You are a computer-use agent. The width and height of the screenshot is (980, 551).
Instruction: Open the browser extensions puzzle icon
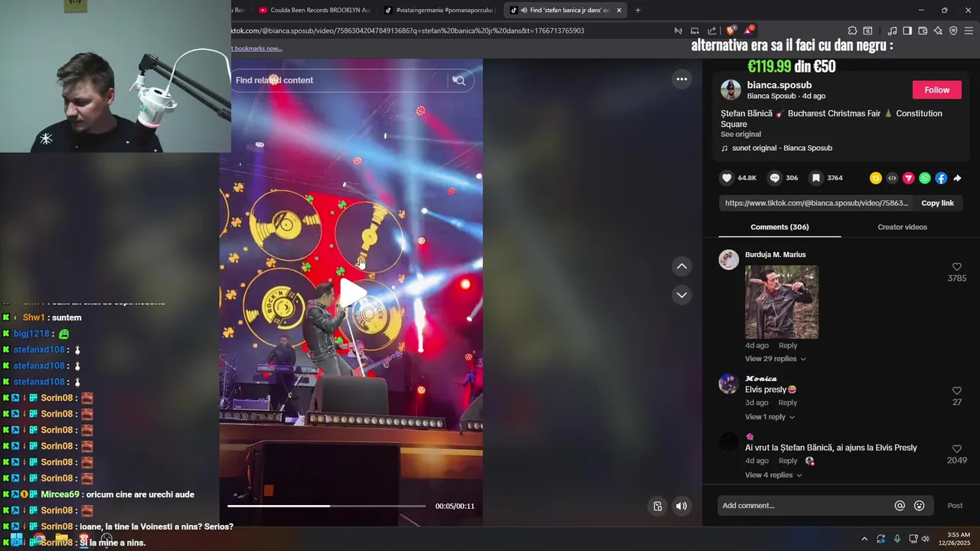852,31
